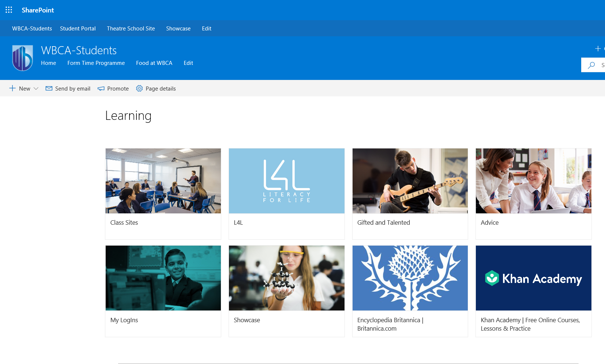This screenshot has width=605, height=364.
Task: Click the search magnifier icon
Action: click(591, 65)
